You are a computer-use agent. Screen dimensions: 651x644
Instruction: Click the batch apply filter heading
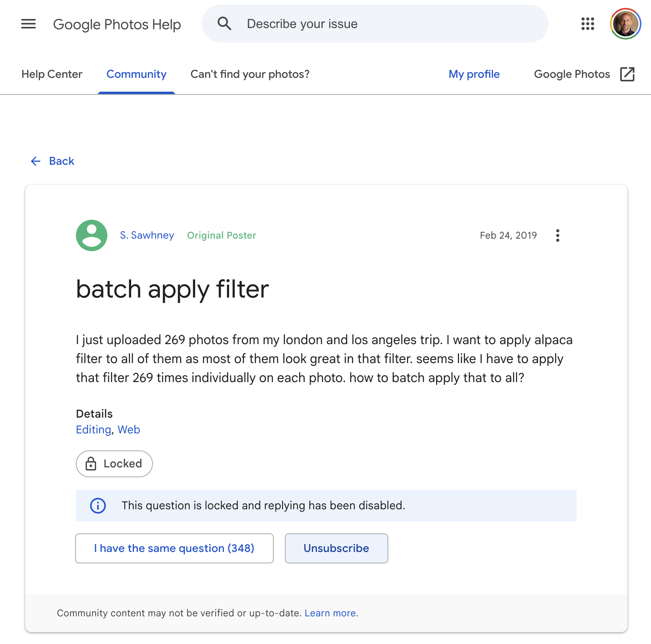[x=172, y=289]
